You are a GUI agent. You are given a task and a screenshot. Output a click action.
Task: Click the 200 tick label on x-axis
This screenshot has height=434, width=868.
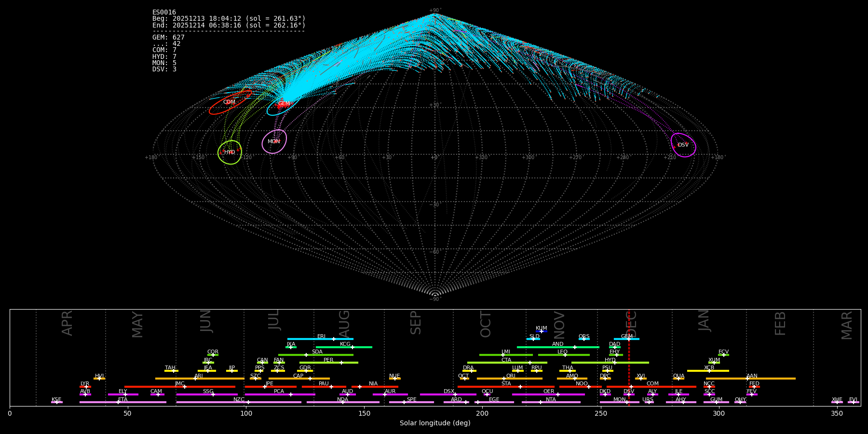click(482, 414)
